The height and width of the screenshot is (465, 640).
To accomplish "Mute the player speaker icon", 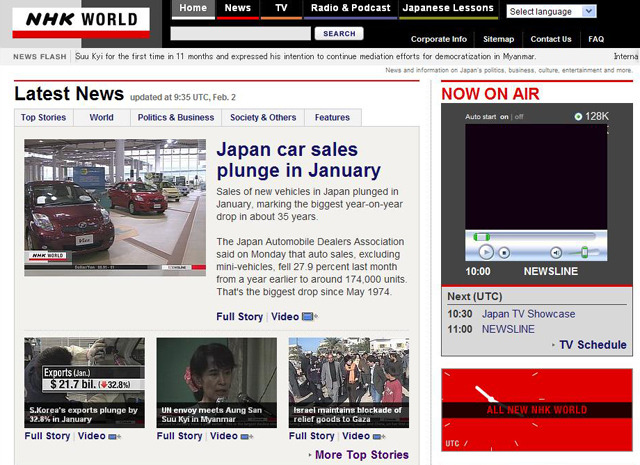I will (x=556, y=253).
